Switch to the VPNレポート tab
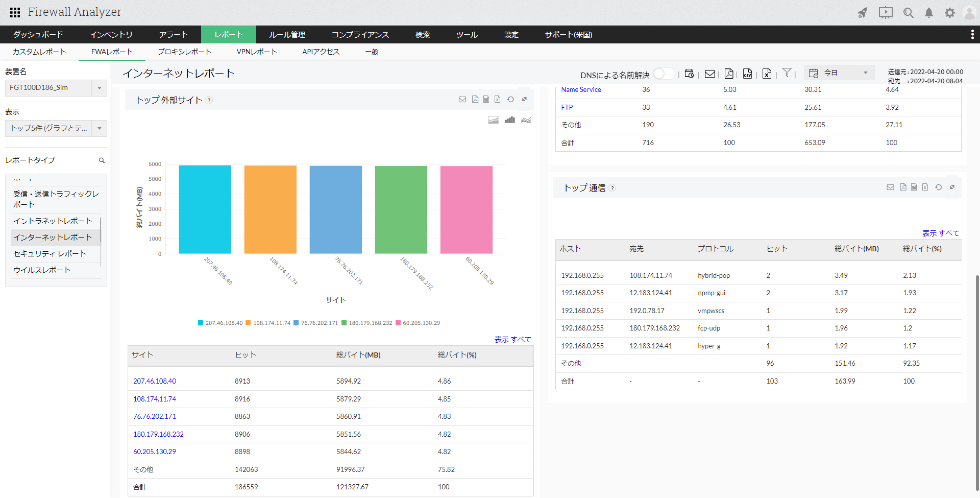This screenshot has height=498, width=980. pos(256,52)
